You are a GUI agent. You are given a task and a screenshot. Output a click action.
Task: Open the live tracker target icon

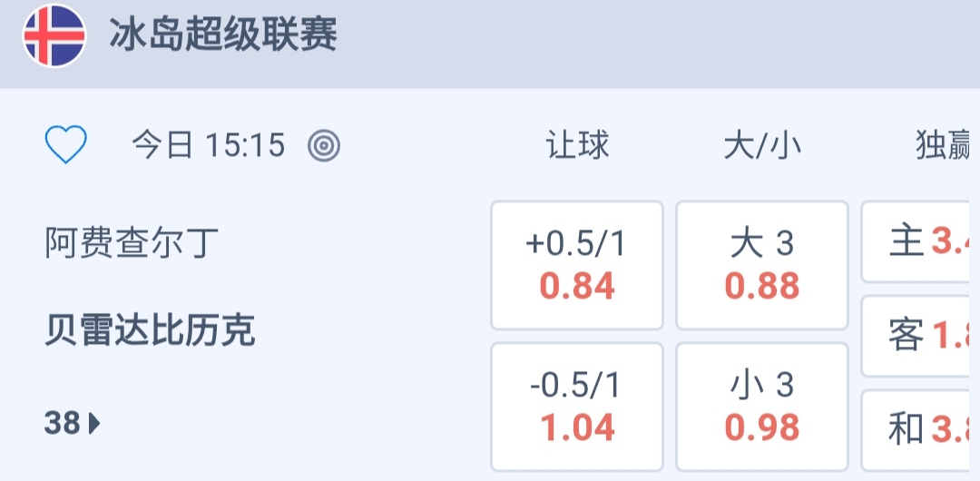click(324, 145)
